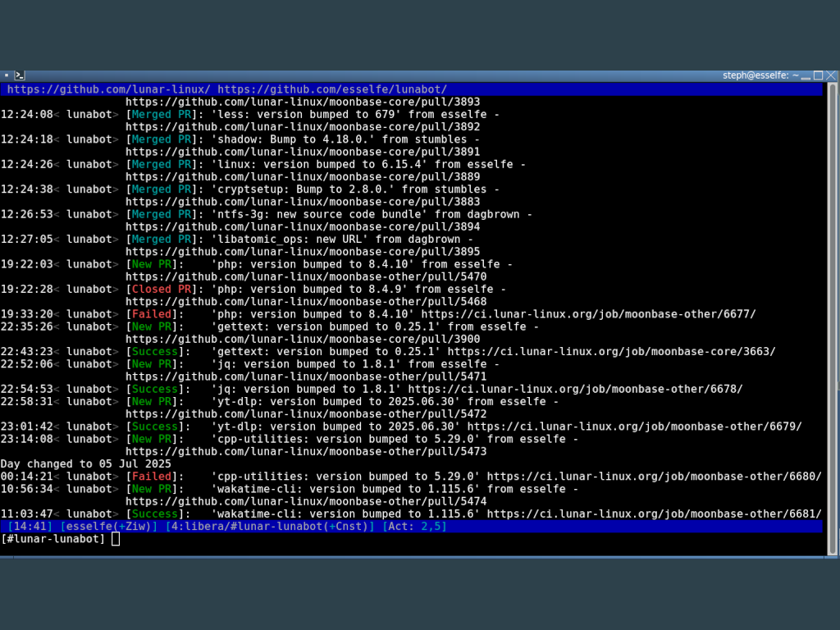Click the Act: 2,5 activity indicator

point(414,527)
